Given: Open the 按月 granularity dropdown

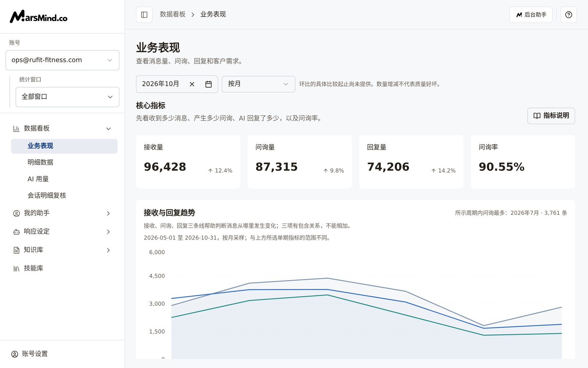Looking at the screenshot, I should click(258, 84).
